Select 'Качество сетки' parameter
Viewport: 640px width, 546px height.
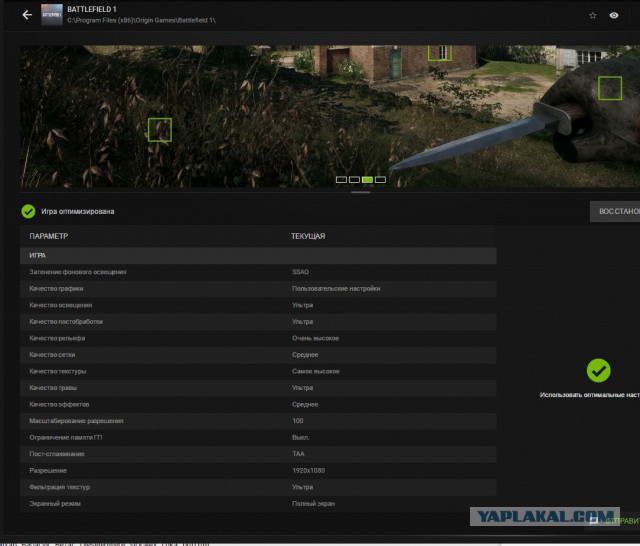[52, 355]
